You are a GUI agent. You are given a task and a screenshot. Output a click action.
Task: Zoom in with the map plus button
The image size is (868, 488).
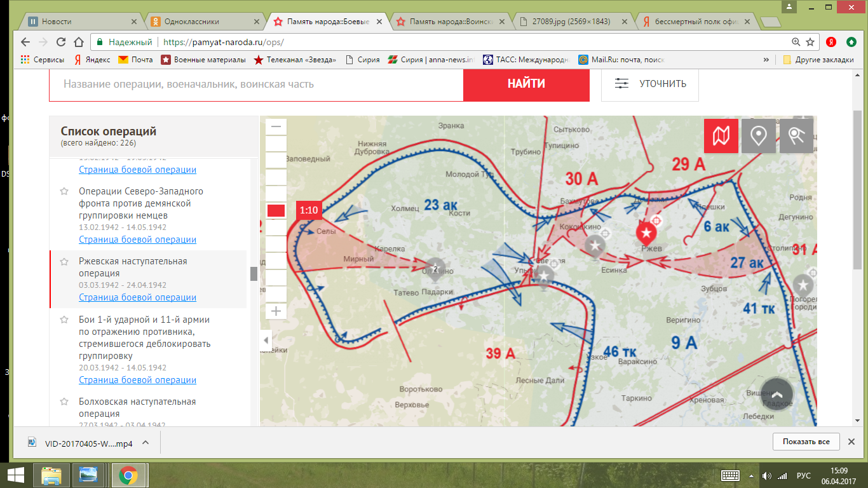tap(276, 311)
